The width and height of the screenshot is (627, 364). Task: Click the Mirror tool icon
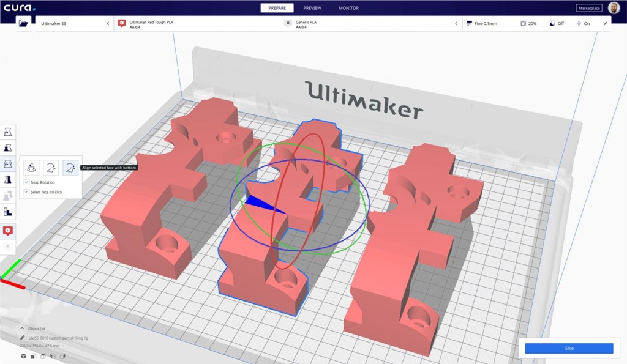(x=9, y=180)
